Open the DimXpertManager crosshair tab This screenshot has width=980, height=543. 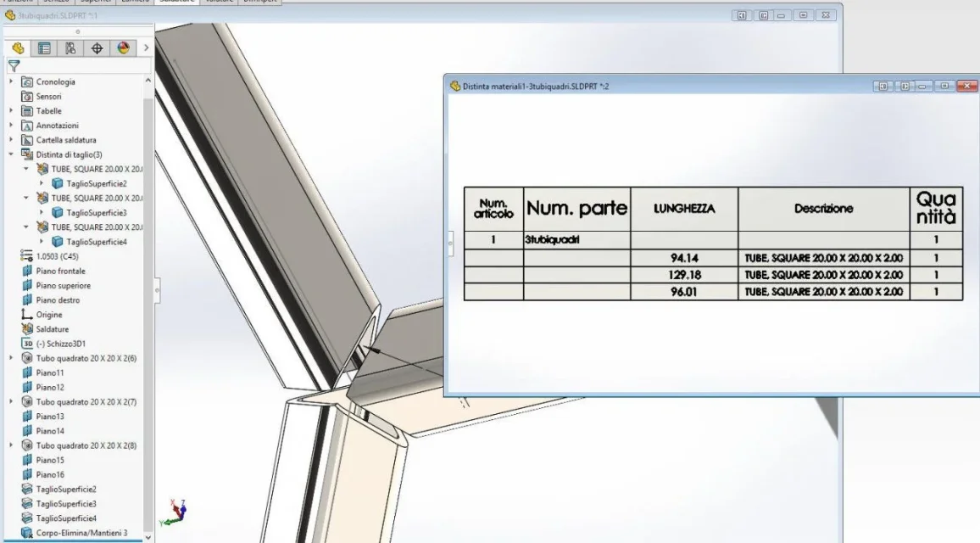[97, 48]
